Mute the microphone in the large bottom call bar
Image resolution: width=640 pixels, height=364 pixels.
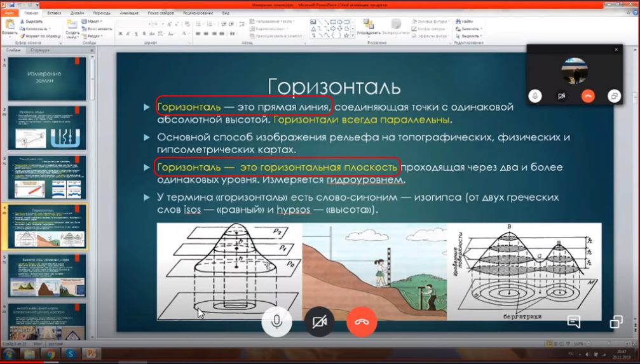(276, 321)
